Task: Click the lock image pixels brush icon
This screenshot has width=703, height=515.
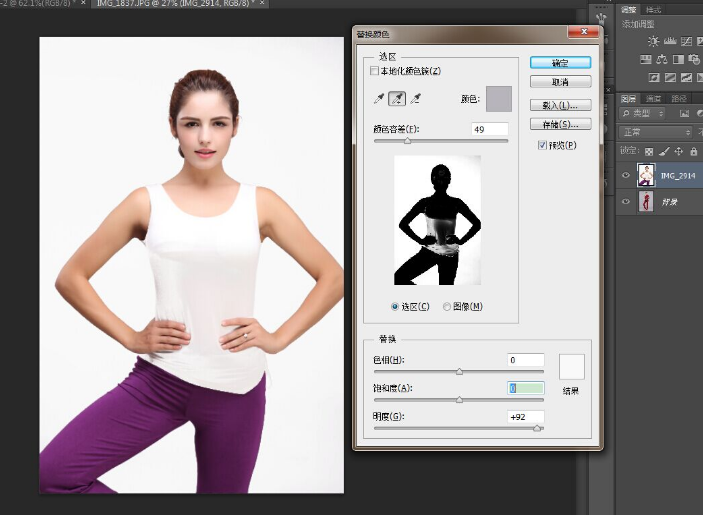Action: tap(664, 151)
